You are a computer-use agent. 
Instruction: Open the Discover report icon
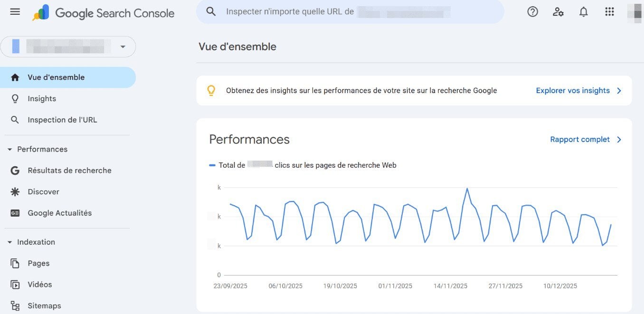15,191
